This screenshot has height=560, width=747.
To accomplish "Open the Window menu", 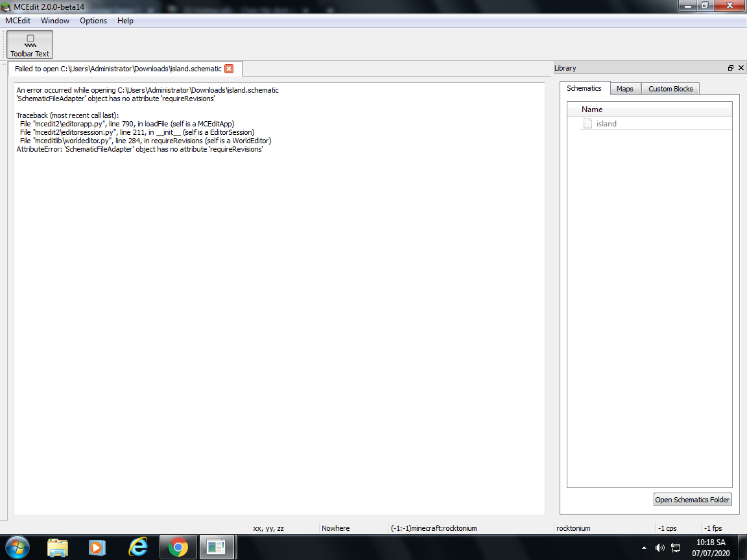I will click(54, 21).
